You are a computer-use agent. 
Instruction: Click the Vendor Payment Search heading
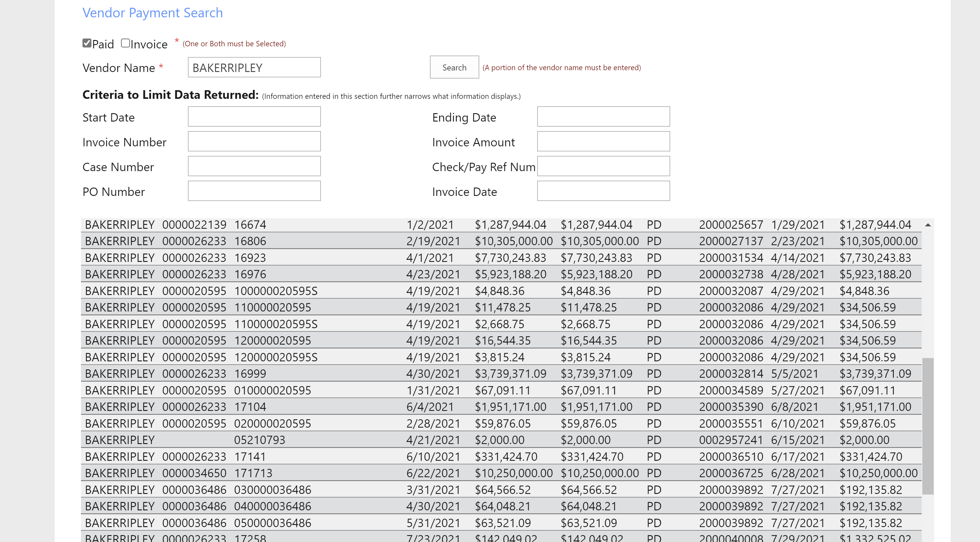click(153, 13)
